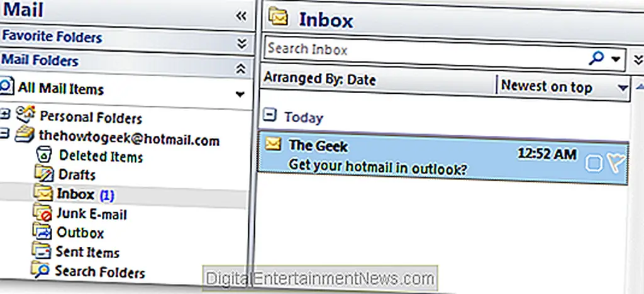
Task: Click the Deleted Items recycle bin icon
Action: (x=43, y=154)
